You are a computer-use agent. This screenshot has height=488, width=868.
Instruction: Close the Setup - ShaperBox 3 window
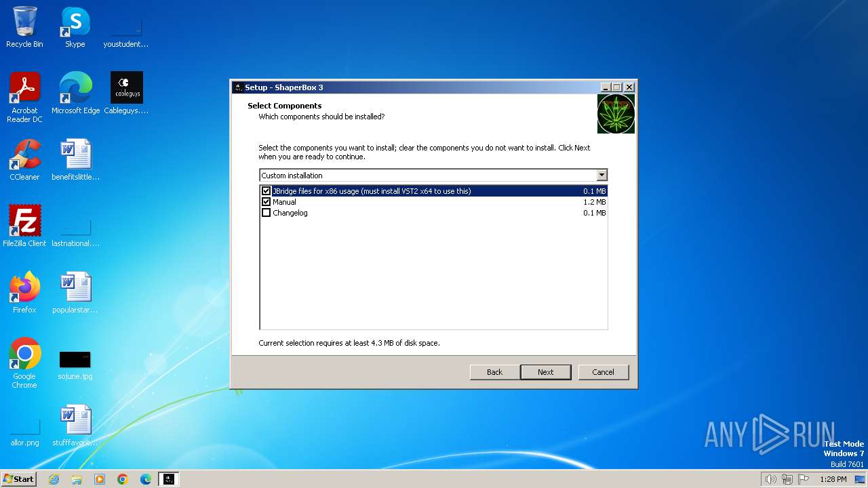(x=629, y=87)
